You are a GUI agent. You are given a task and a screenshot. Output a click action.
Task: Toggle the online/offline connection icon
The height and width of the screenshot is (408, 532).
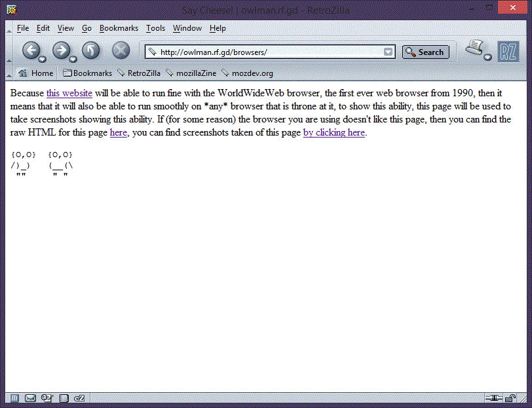tap(493, 398)
